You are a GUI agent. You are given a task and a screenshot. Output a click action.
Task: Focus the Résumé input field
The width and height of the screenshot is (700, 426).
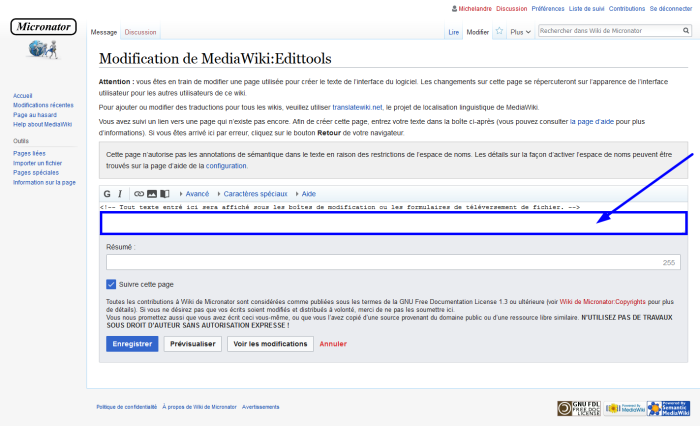click(x=393, y=262)
